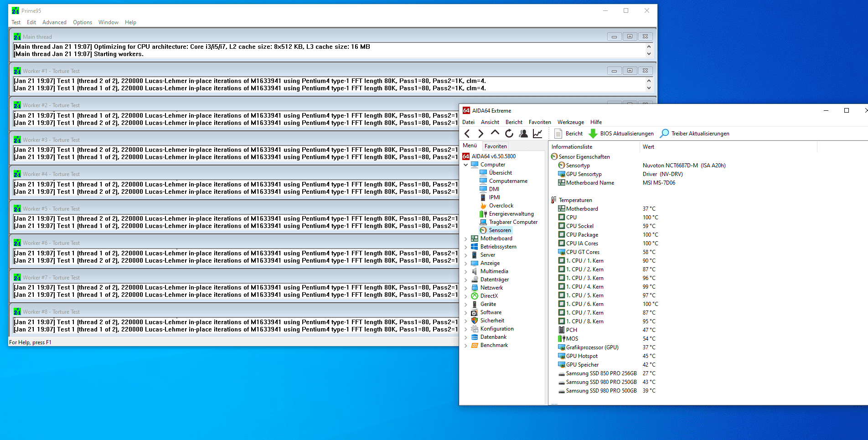Click the Bericht report toolbar button

[x=568, y=134]
